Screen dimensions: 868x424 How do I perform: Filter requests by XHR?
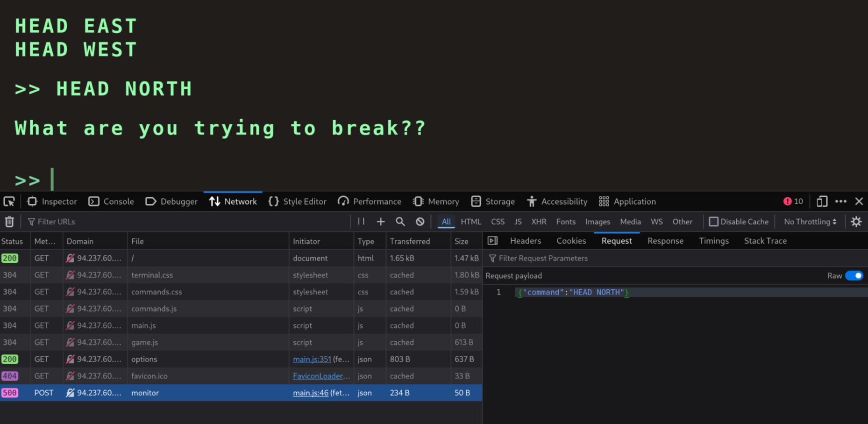pos(539,222)
